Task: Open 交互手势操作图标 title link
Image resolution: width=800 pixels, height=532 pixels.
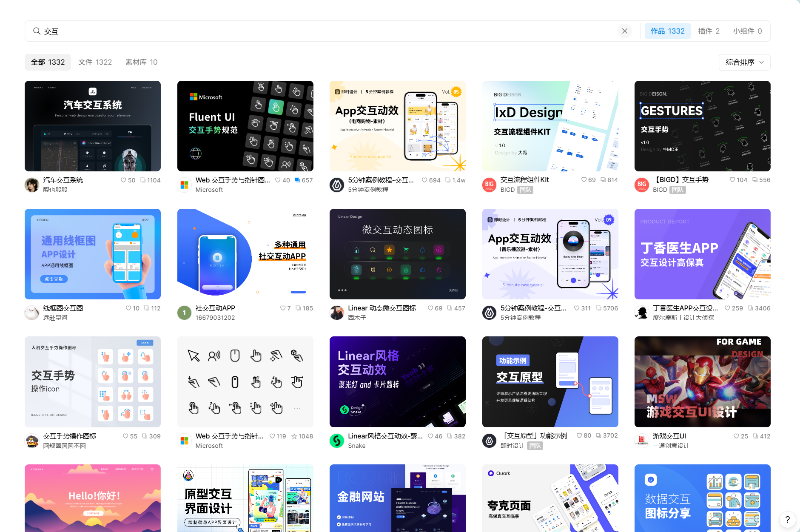Action: pyautogui.click(x=70, y=436)
